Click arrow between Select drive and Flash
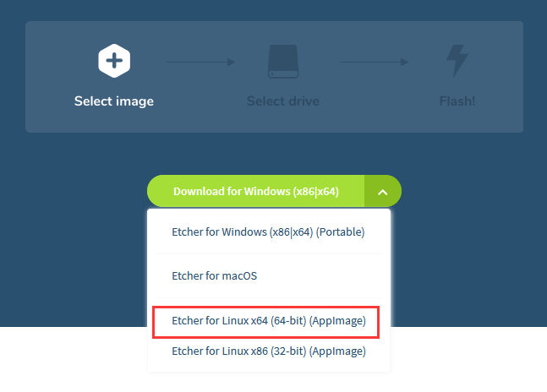547x392 pixels. [x=374, y=62]
